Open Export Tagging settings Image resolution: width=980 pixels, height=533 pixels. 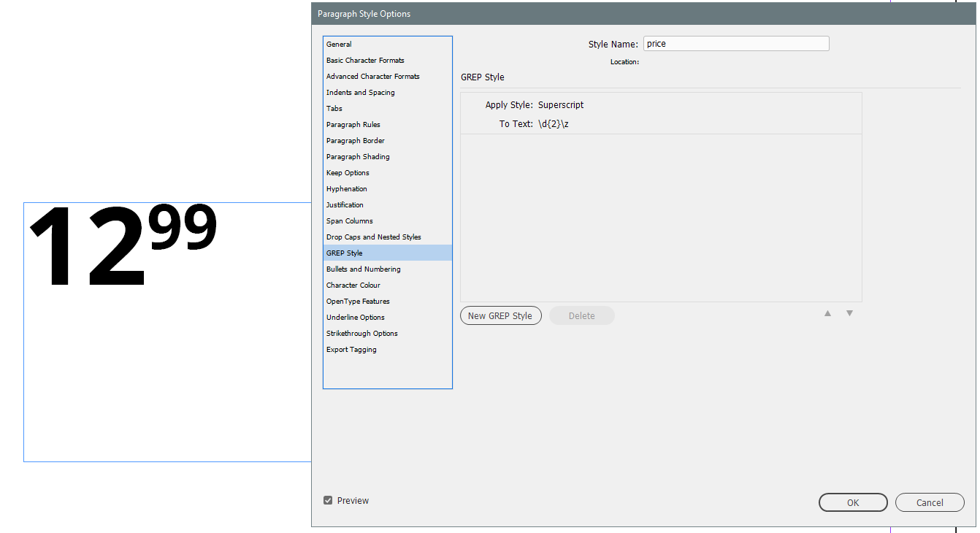(x=351, y=350)
